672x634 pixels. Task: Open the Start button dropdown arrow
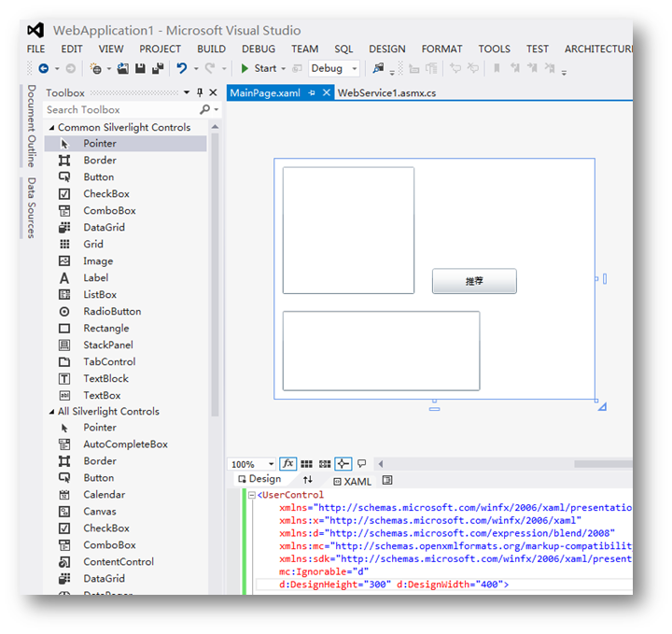click(284, 68)
